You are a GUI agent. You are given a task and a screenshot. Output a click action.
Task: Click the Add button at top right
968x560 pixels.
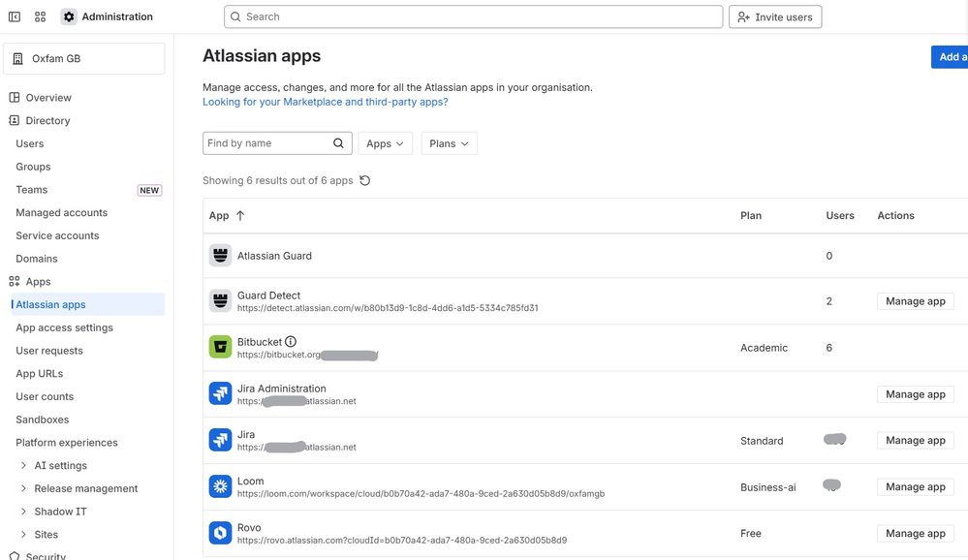point(950,57)
